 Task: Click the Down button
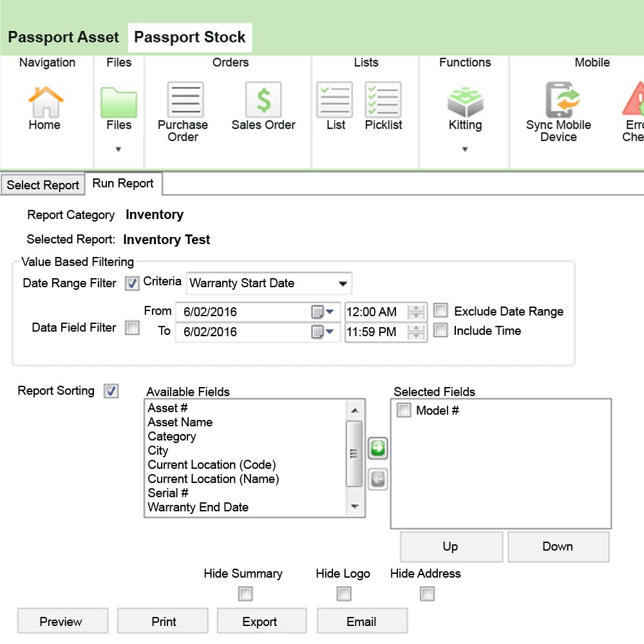tap(558, 547)
